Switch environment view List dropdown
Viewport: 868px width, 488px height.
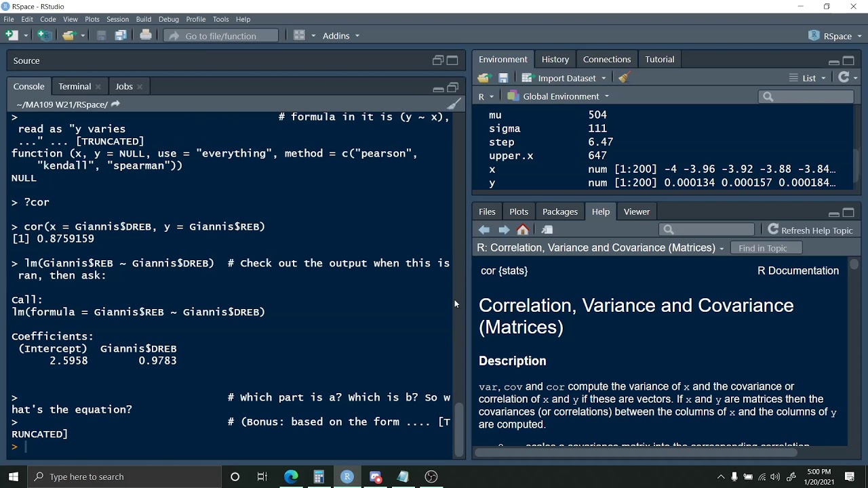(808, 78)
